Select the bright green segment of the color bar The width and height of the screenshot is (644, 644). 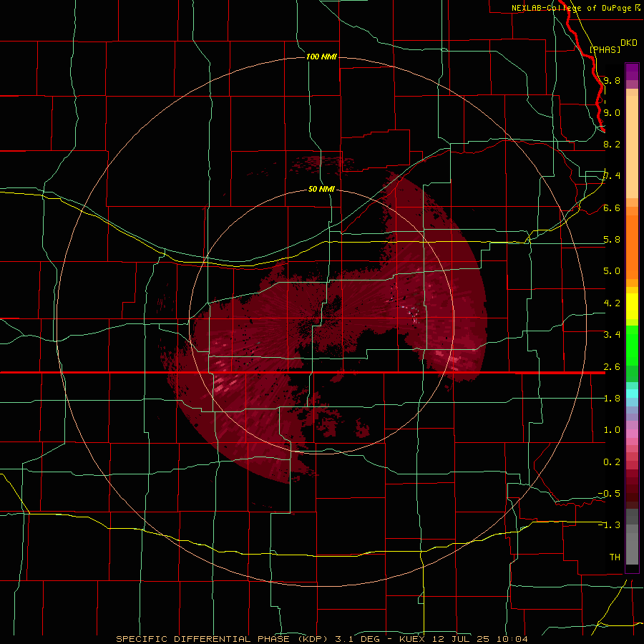[x=632, y=346]
